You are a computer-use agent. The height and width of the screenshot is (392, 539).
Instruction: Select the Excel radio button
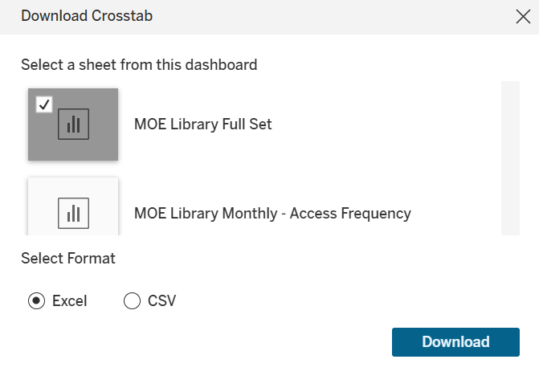pyautogui.click(x=36, y=301)
